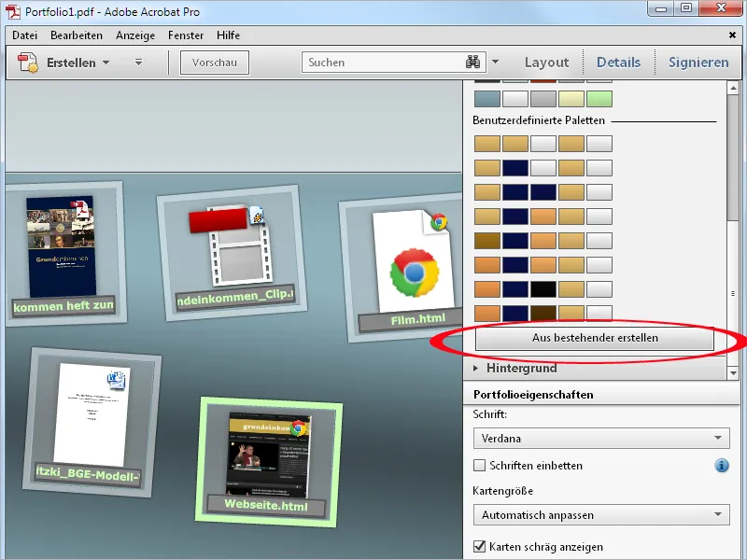The height and width of the screenshot is (560, 747).
Task: Click the Kartengröße label
Action: [502, 491]
